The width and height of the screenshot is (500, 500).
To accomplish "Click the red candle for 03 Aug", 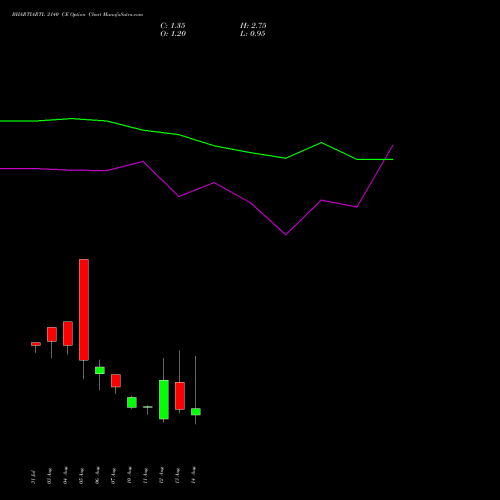I will pyautogui.click(x=52, y=334).
